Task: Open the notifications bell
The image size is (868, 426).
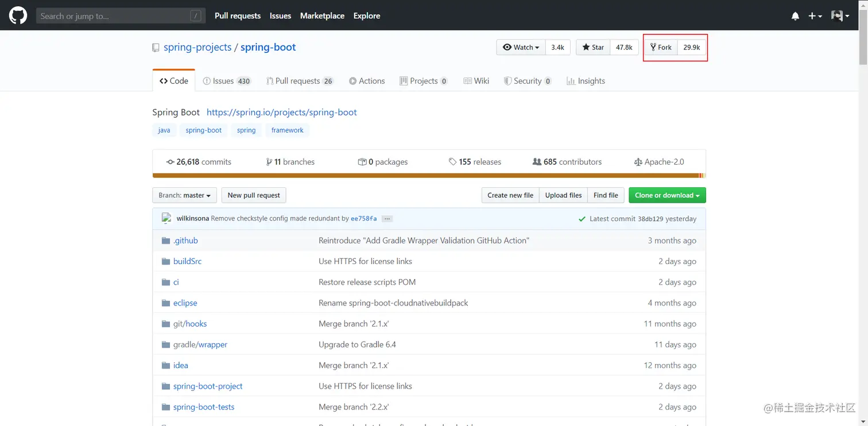Action: click(795, 16)
